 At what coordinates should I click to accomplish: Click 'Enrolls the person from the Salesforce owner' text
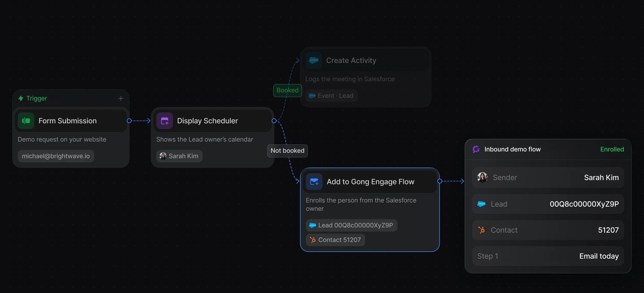point(361,205)
